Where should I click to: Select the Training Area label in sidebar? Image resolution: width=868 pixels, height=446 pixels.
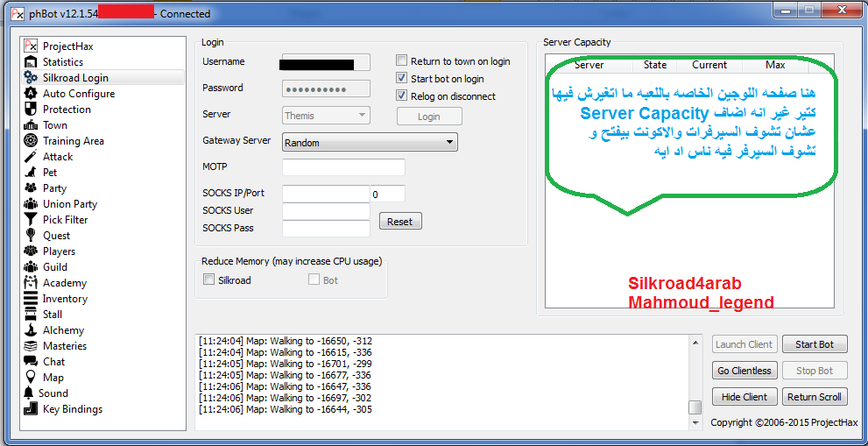pos(73,141)
